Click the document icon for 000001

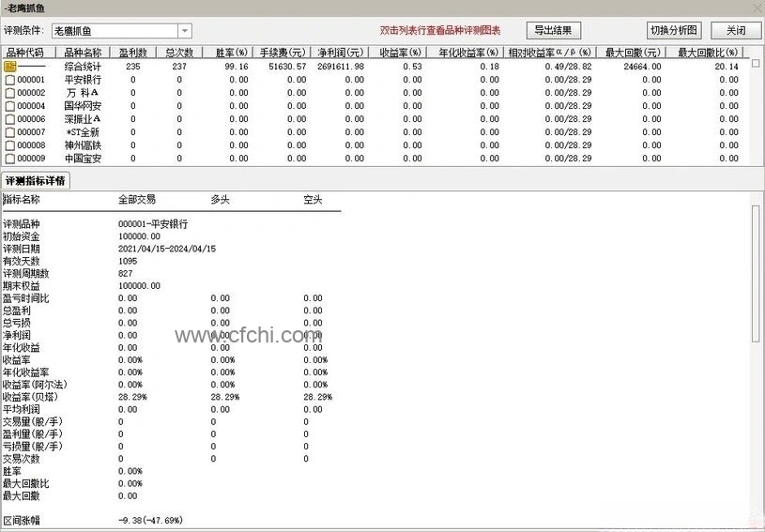9,80
